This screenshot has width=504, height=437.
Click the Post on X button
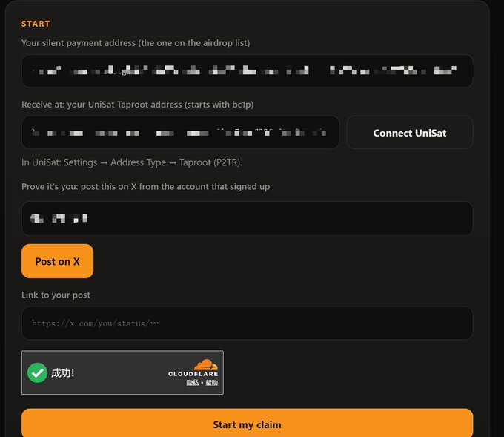[58, 261]
